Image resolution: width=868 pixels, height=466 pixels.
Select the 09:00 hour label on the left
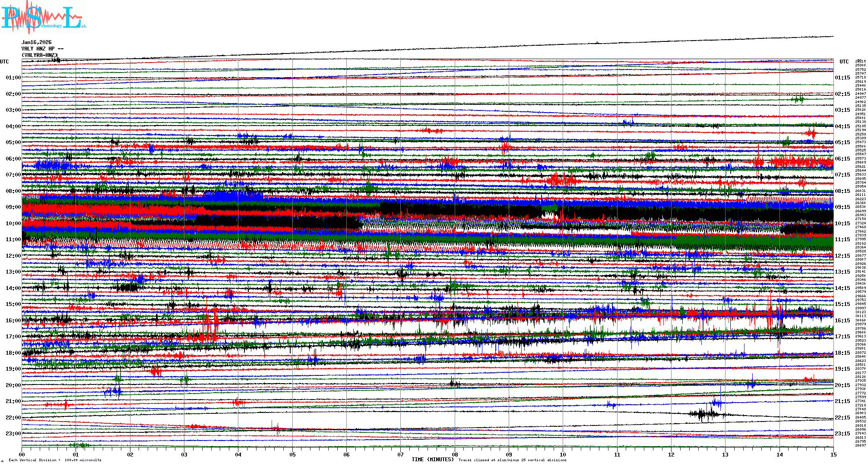pyautogui.click(x=13, y=207)
